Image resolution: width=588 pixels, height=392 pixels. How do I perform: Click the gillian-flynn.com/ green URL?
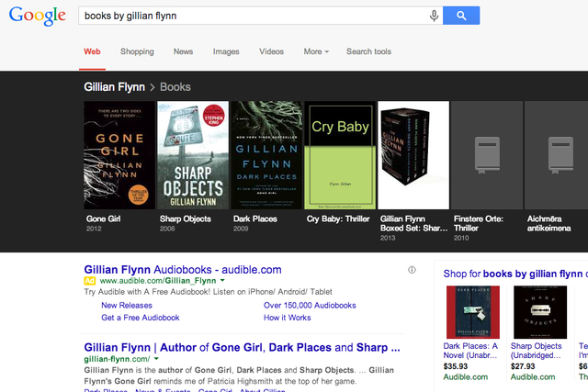(117, 359)
